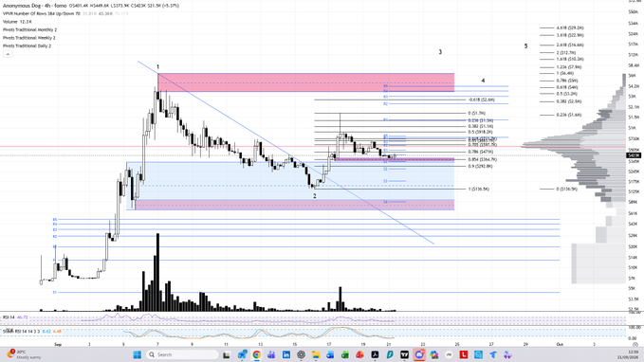Open the weather widget showing Mostly sunny
644x362 pixels.
pyautogui.click(x=24, y=354)
